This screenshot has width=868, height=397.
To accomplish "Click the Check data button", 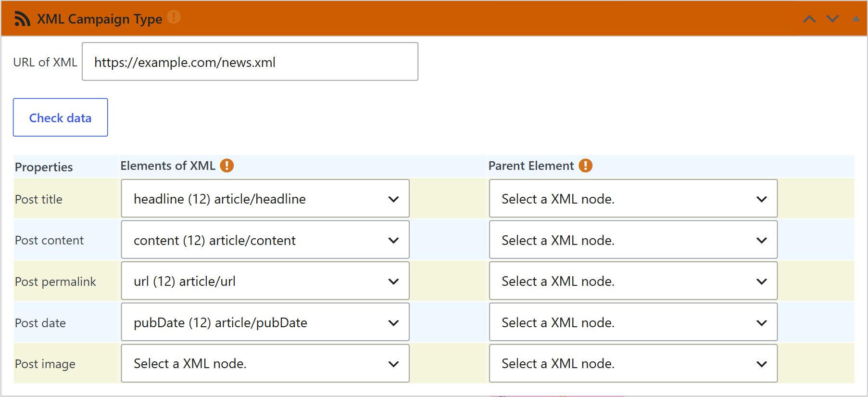I will [61, 117].
